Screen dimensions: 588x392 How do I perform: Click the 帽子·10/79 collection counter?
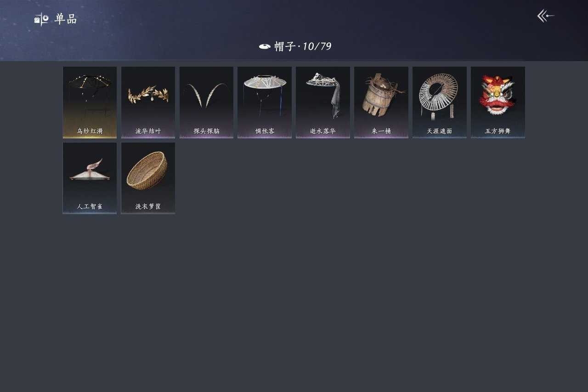click(x=303, y=46)
